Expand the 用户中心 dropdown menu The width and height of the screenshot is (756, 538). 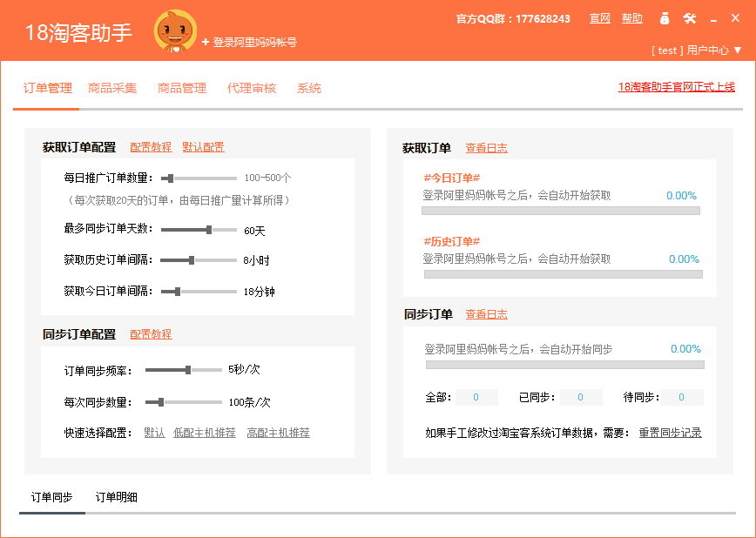[738, 50]
